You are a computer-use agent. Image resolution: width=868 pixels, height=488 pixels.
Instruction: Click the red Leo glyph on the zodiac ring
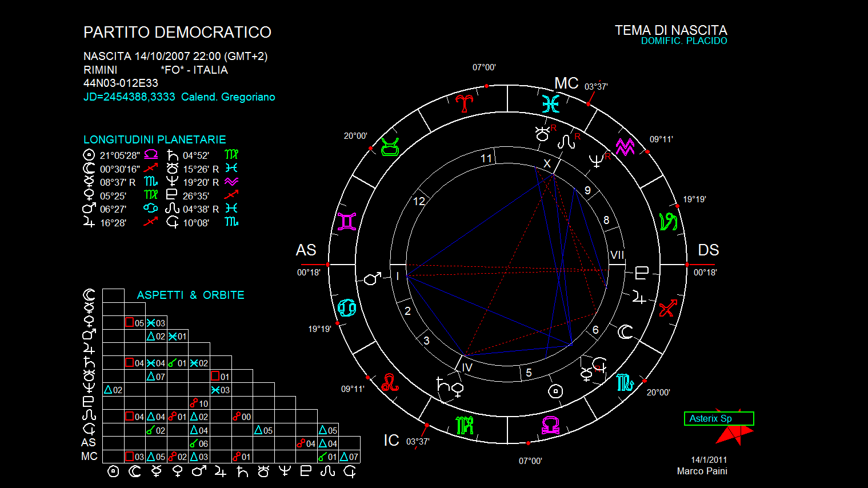pyautogui.click(x=390, y=382)
